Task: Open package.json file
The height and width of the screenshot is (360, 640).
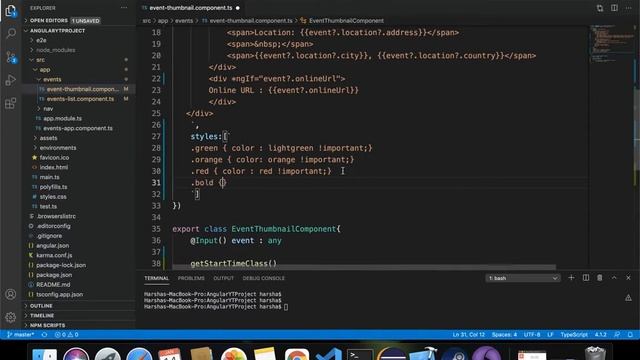Action: pos(54,275)
